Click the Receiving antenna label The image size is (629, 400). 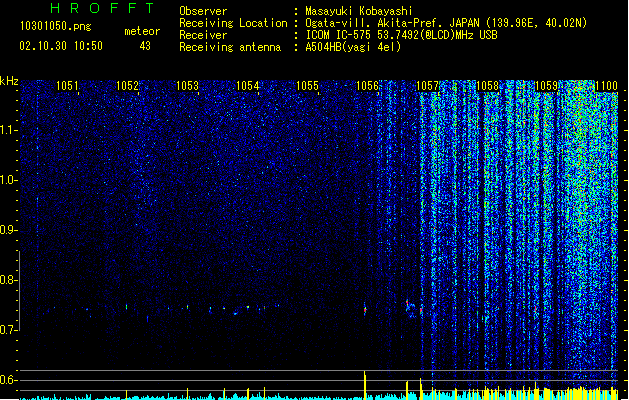pyautogui.click(x=230, y=47)
